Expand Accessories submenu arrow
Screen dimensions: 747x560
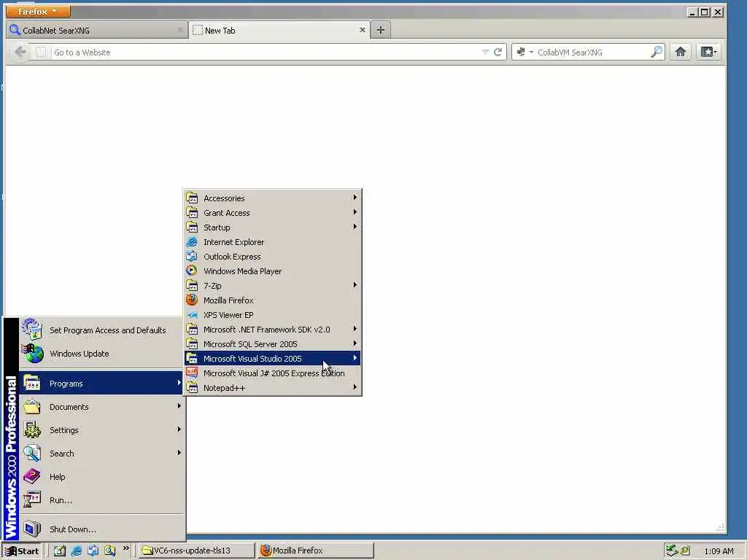click(x=355, y=197)
